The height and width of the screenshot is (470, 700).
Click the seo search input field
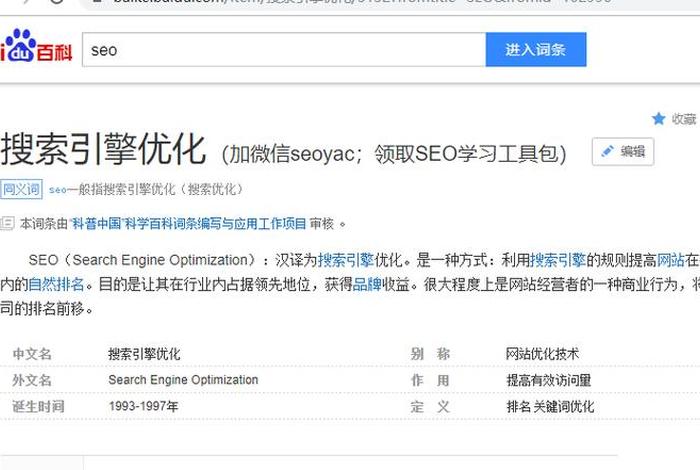(x=284, y=50)
